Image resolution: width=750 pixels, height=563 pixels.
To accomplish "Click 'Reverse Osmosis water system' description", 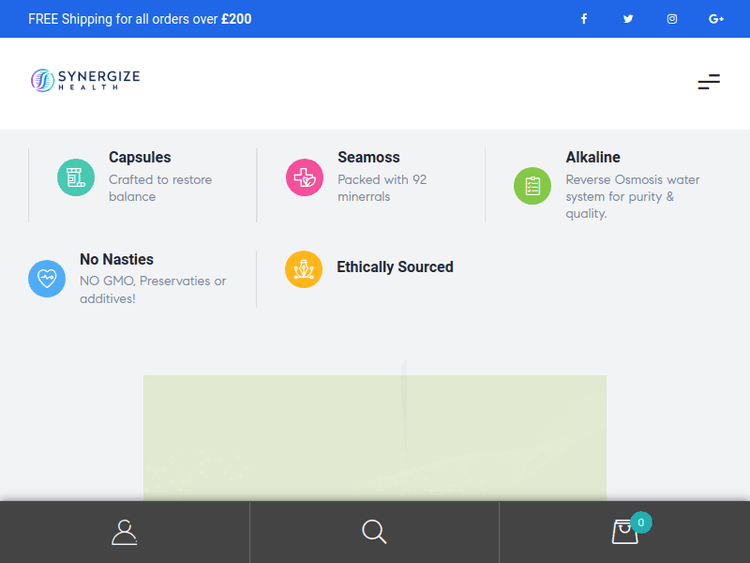I will pos(633,197).
